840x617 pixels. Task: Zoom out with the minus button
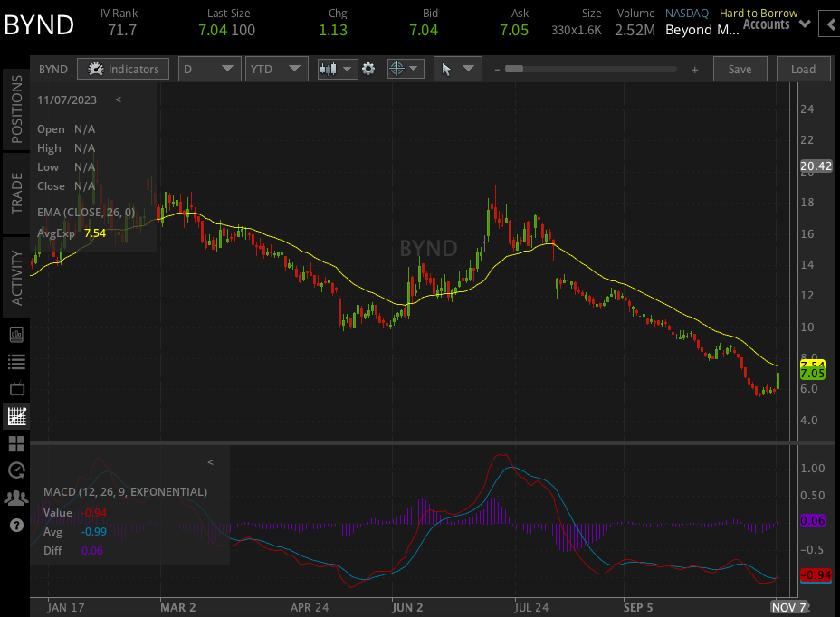click(497, 70)
